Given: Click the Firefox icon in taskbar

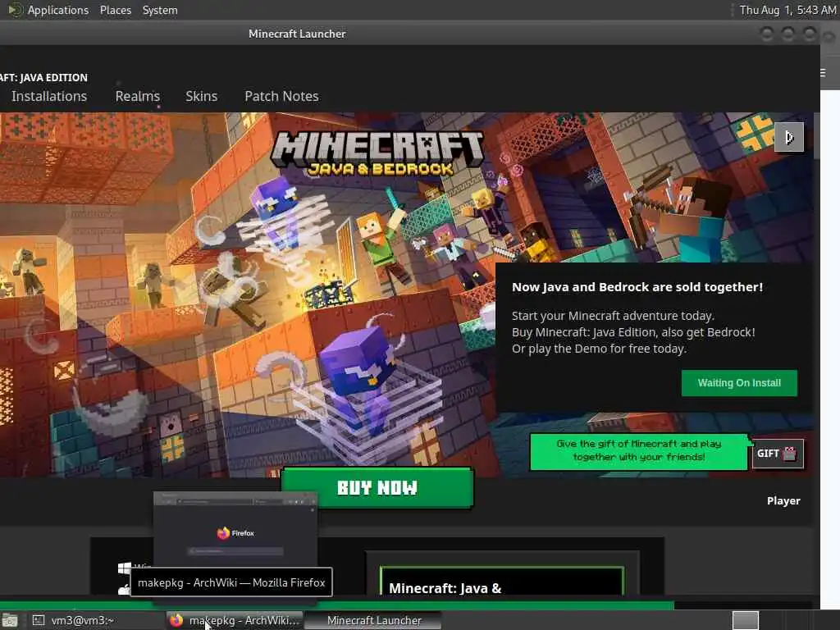Looking at the screenshot, I should [176, 620].
